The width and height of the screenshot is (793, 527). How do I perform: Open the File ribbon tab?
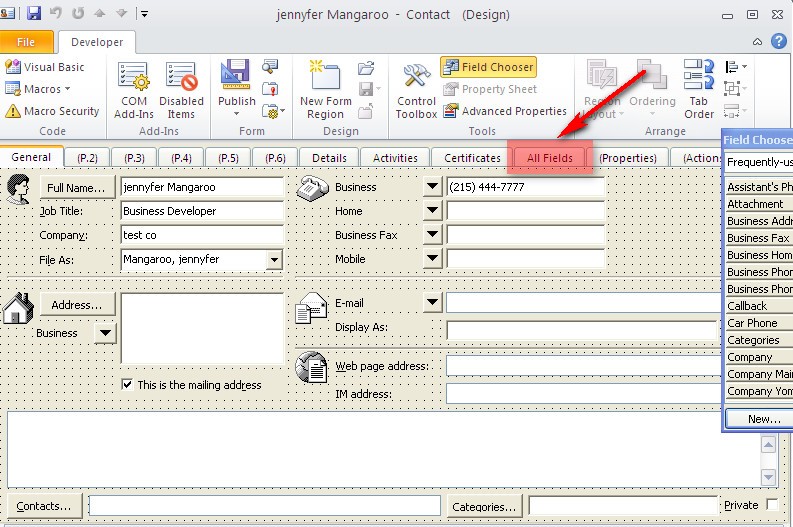(26, 42)
